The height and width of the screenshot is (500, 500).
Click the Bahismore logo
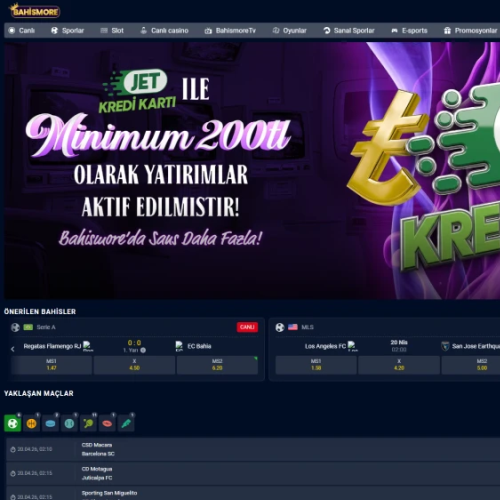point(34,11)
